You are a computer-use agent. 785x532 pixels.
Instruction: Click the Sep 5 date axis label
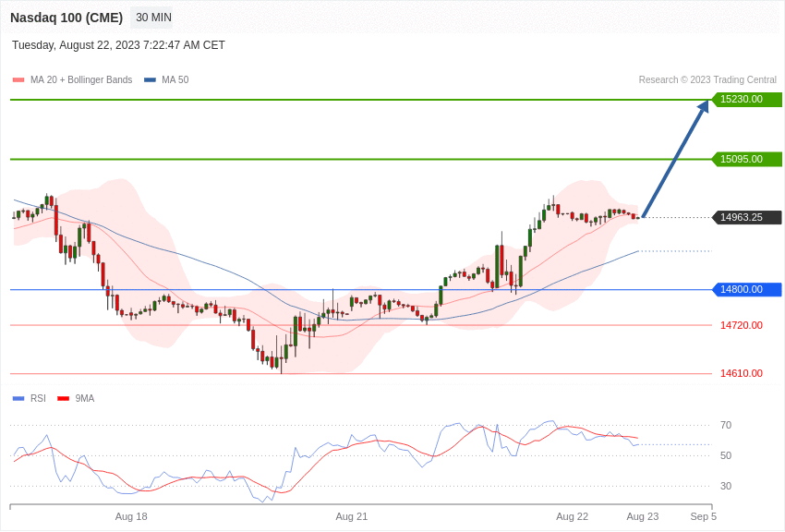pyautogui.click(x=704, y=516)
